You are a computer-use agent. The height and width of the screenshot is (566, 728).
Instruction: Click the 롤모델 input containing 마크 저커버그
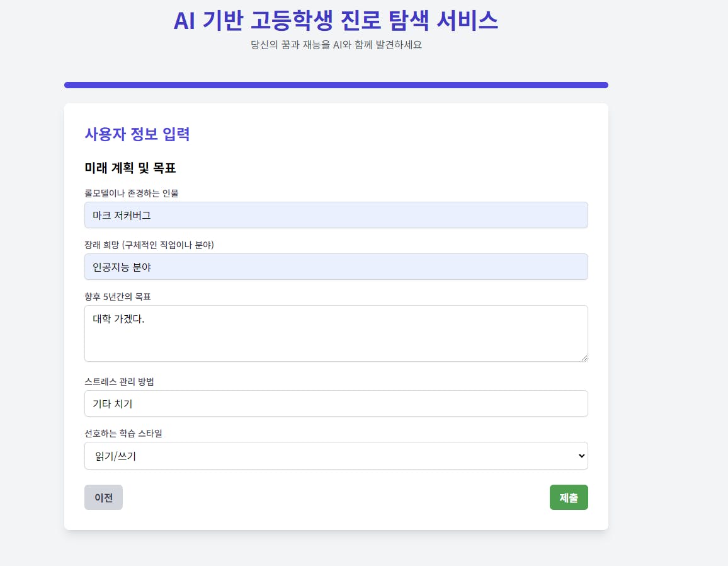(336, 215)
